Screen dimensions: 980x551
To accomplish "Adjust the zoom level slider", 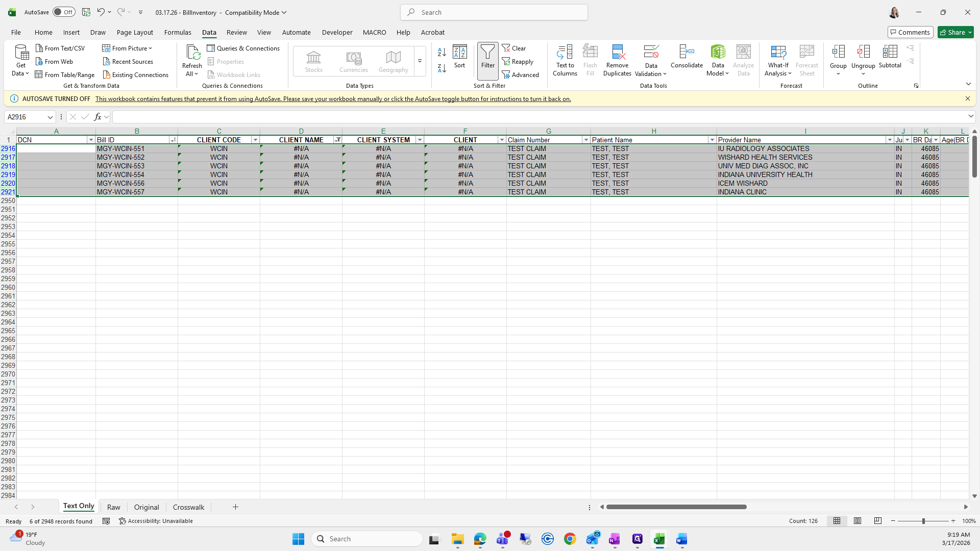I will tap(923, 521).
